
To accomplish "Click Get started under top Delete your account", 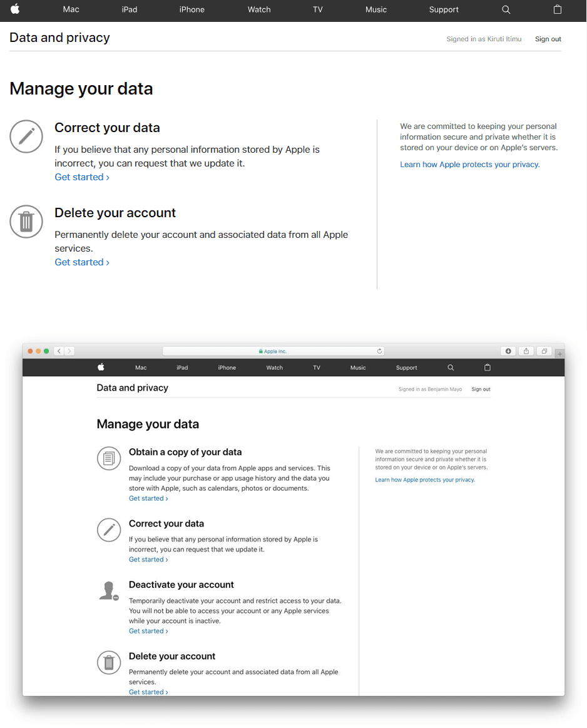I will (x=82, y=262).
